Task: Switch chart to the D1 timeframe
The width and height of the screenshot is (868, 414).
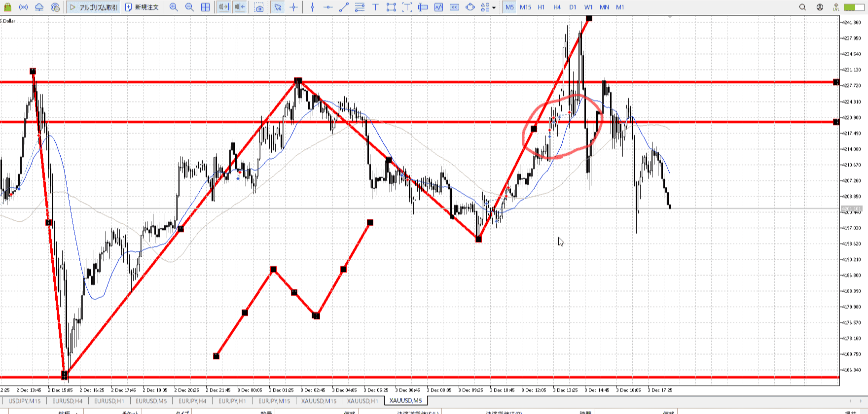Action: pos(573,7)
